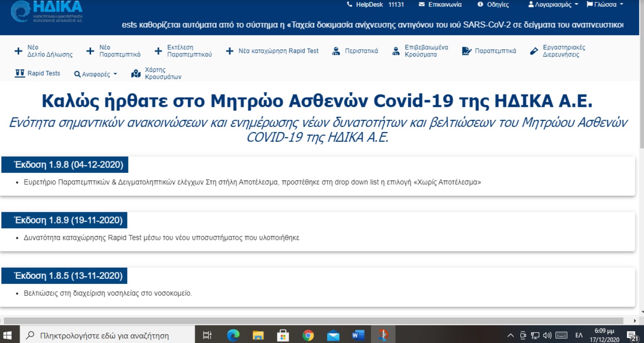
Task: Click the plus icon for Εκτέλεση Παραπεμπτικού
Action: pyautogui.click(x=158, y=51)
